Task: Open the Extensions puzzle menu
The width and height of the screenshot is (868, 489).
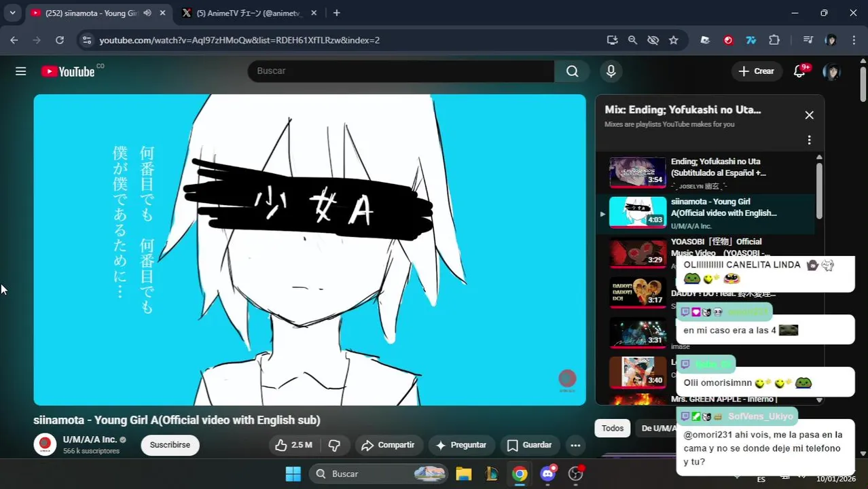Action: (x=774, y=40)
